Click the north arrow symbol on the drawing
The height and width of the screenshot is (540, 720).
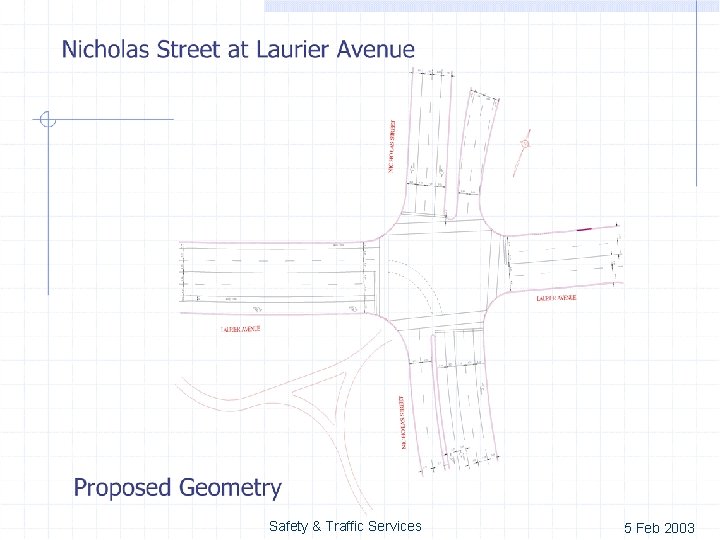coord(522,153)
